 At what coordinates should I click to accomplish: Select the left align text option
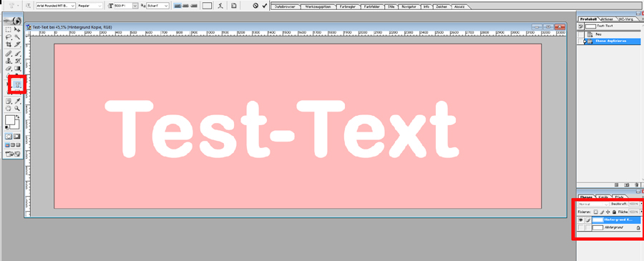(177, 6)
